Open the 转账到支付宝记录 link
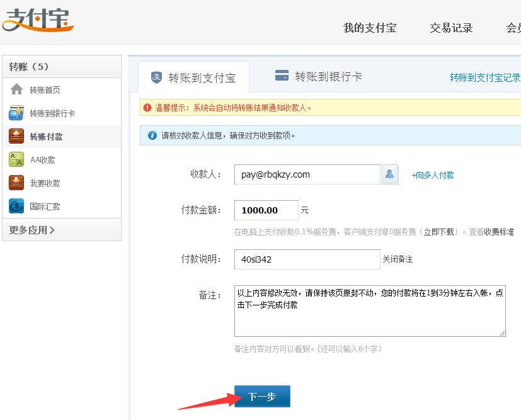Image resolution: width=521 pixels, height=420 pixels. pyautogui.click(x=485, y=77)
